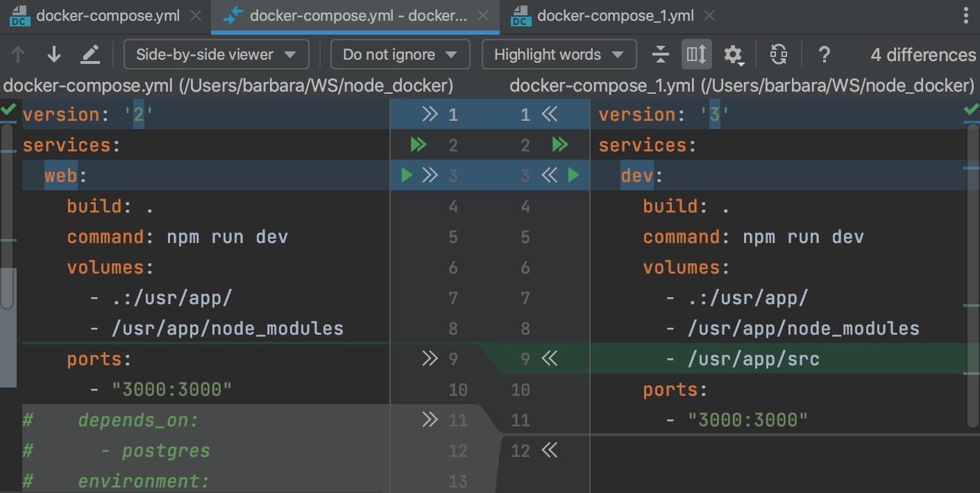Click the collapse unchanged fragments icon
The image size is (980, 493).
[661, 55]
